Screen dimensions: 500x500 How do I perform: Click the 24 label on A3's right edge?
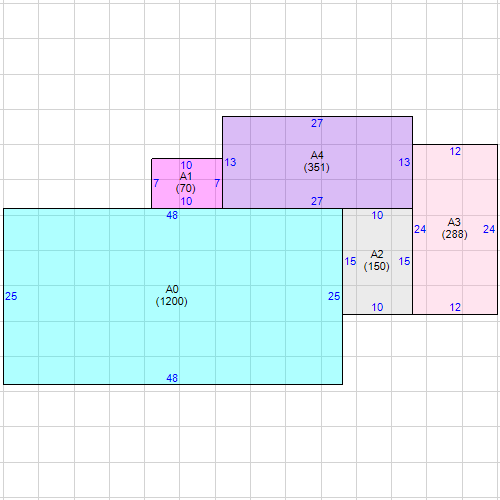pos(489,229)
